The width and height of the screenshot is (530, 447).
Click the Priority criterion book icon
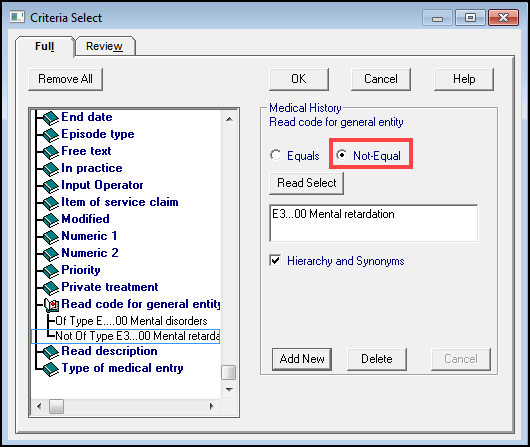(51, 270)
